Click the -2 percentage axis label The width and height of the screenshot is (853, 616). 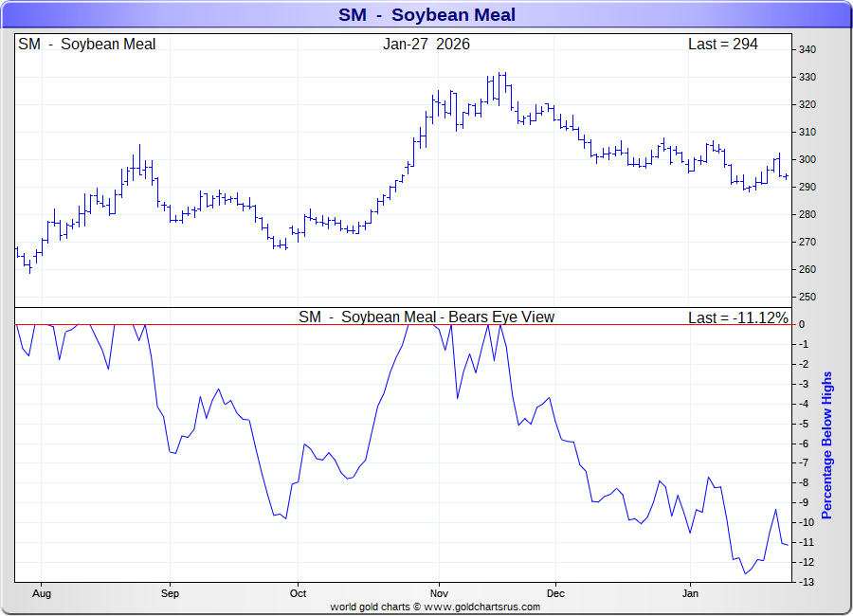[804, 365]
